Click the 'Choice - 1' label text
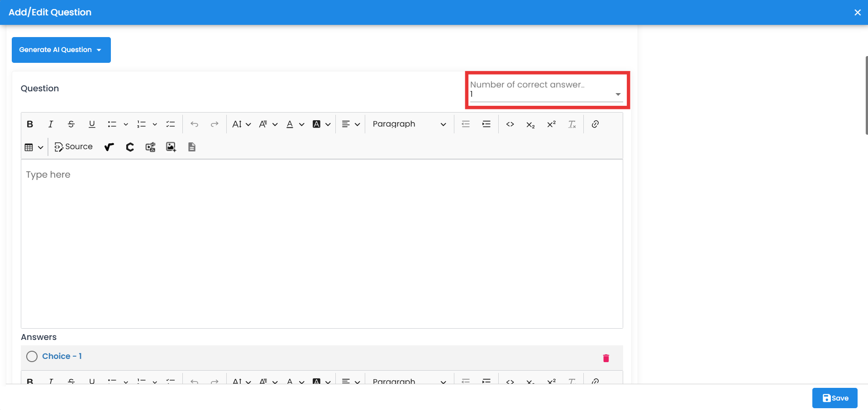 click(62, 356)
